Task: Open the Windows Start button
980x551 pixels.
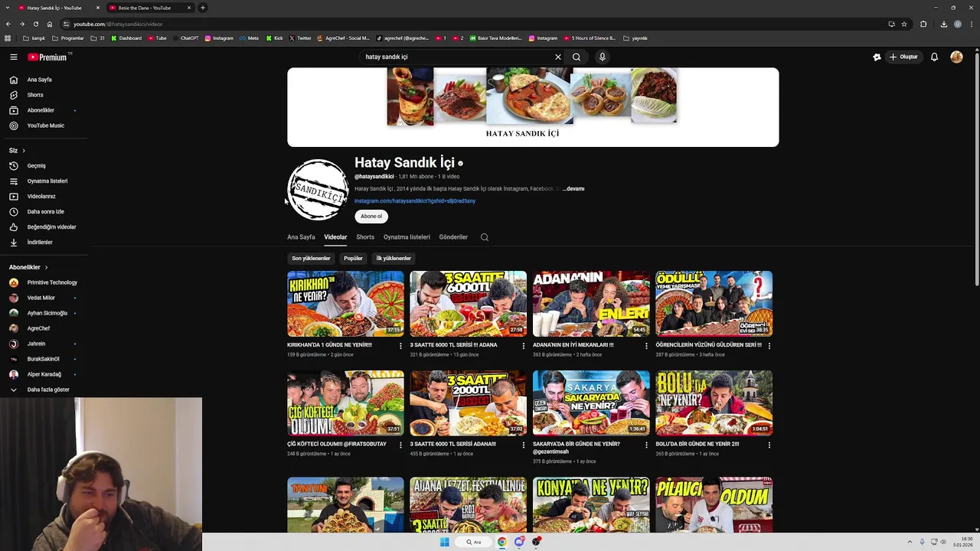Action: point(445,542)
